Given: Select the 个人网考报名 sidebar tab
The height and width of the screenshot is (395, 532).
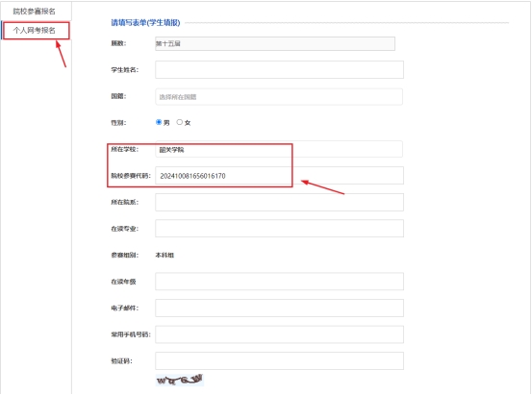Looking at the screenshot, I should tap(35, 30).
